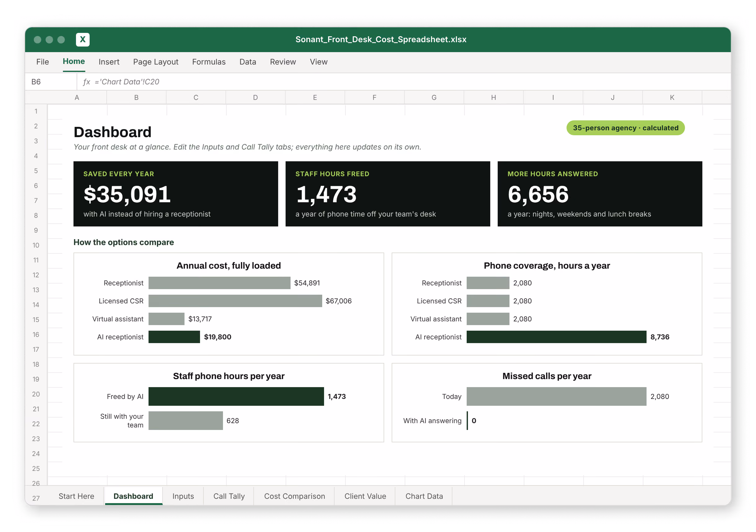Select column B header

pyautogui.click(x=136, y=97)
